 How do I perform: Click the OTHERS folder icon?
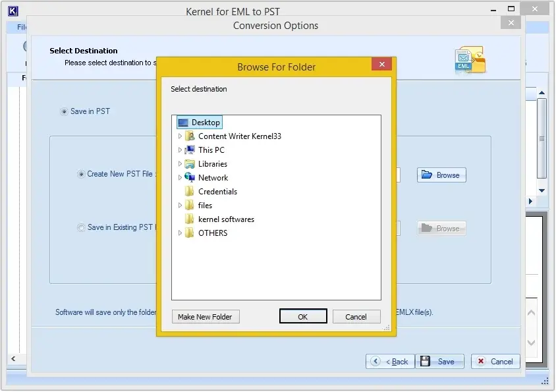190,233
